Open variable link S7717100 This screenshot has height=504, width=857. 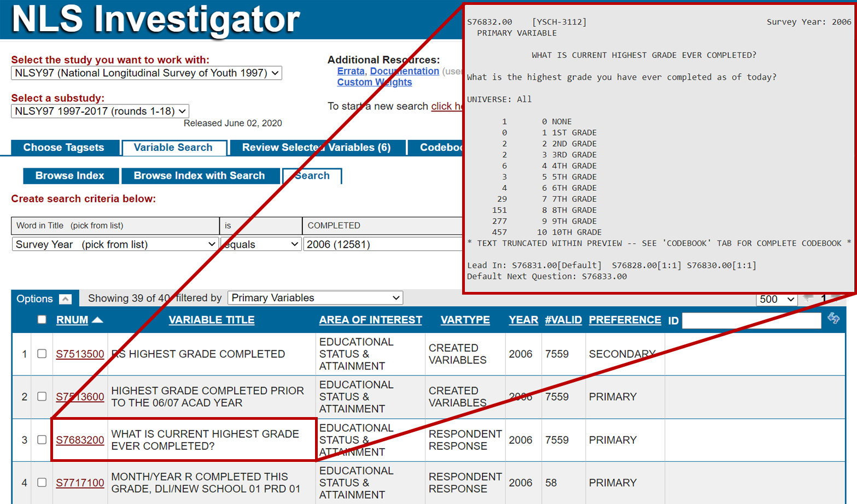click(x=80, y=483)
